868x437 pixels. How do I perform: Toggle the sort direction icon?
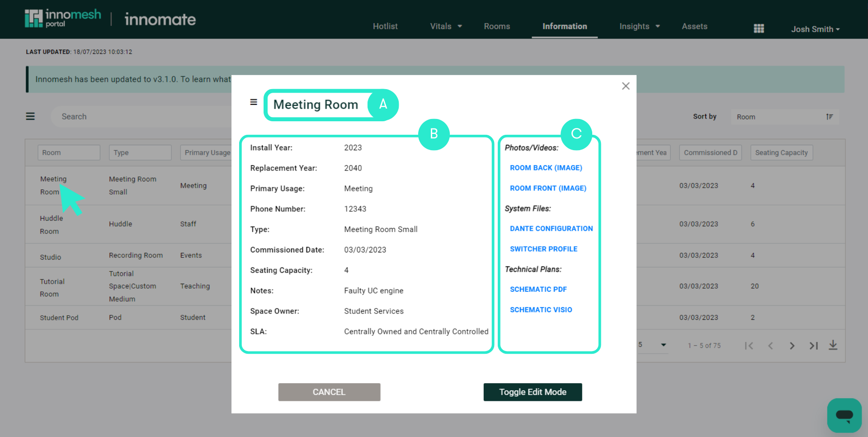[830, 116]
